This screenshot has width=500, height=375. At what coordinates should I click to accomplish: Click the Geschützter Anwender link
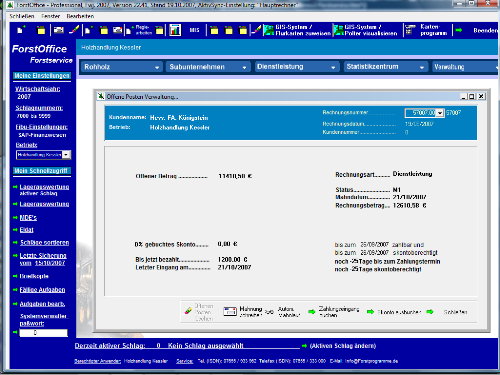point(97,361)
